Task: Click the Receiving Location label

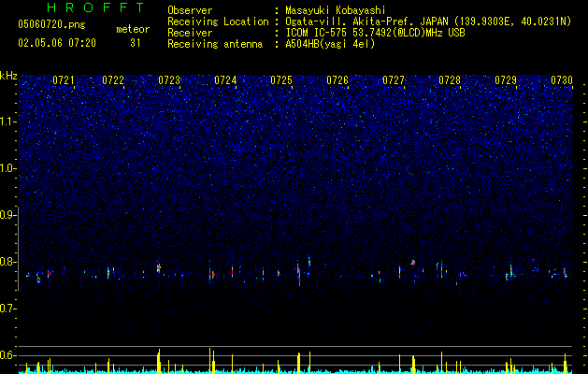Action: click(218, 22)
